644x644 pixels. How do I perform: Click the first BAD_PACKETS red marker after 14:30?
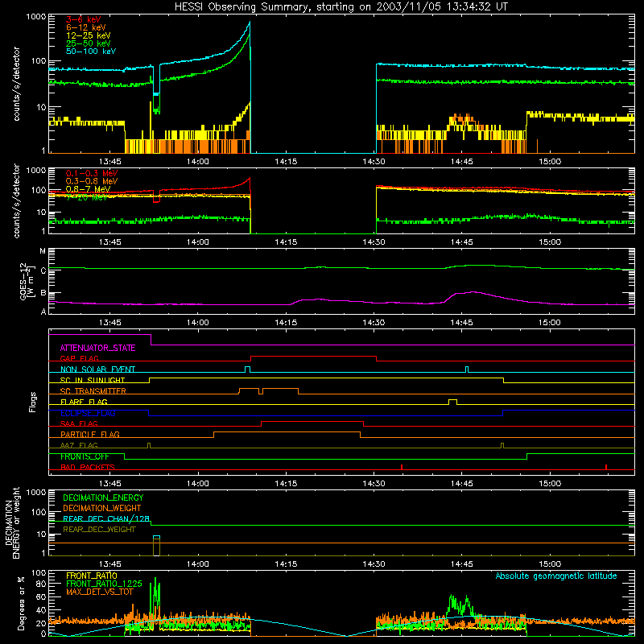[401, 467]
